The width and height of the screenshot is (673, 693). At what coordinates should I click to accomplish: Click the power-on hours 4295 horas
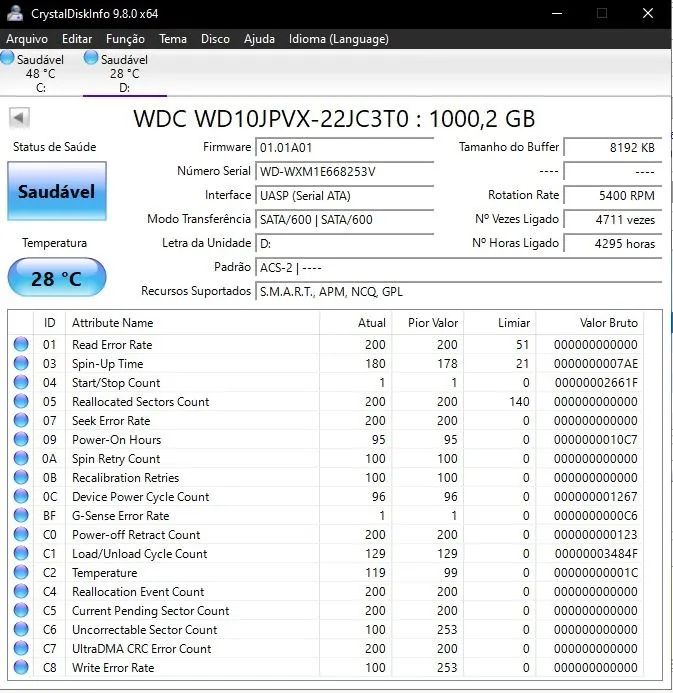click(613, 243)
